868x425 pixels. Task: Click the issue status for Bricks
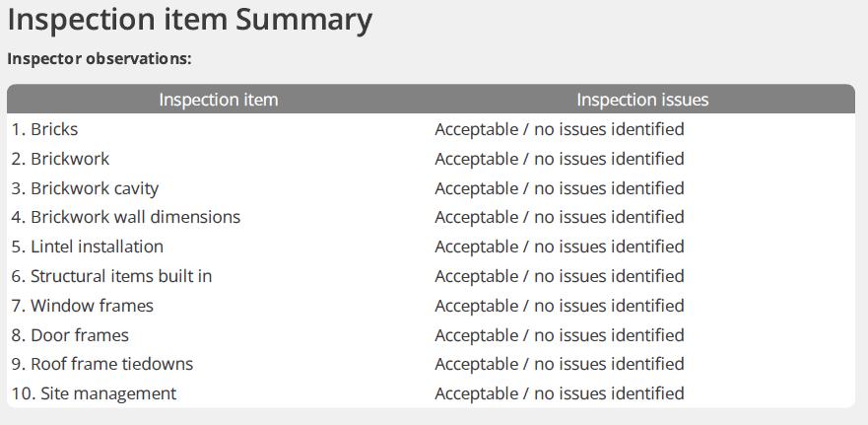560,129
